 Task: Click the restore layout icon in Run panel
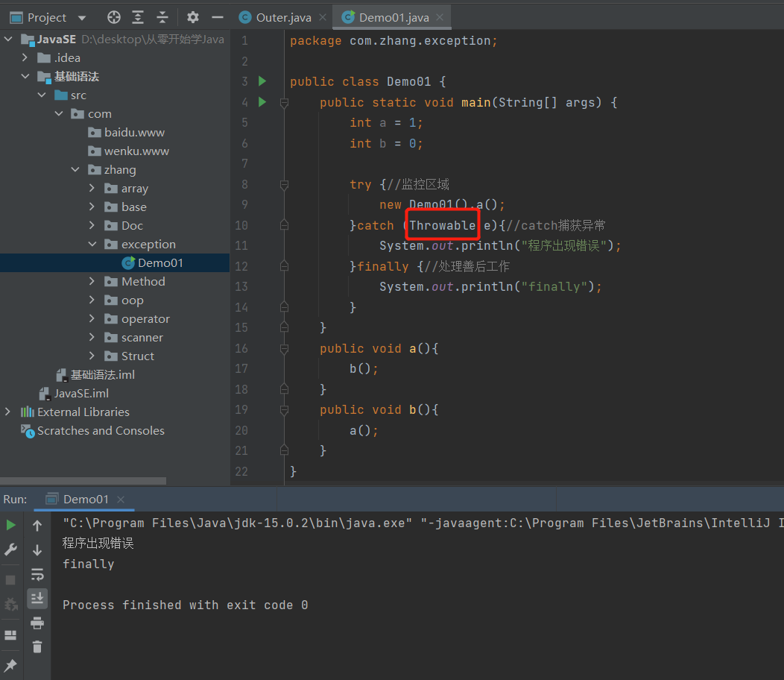[10, 635]
